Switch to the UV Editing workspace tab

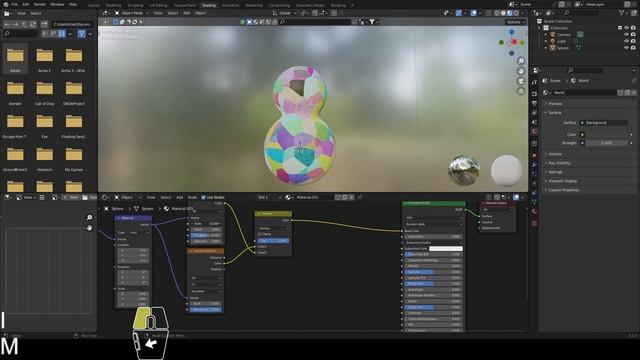point(158,5)
